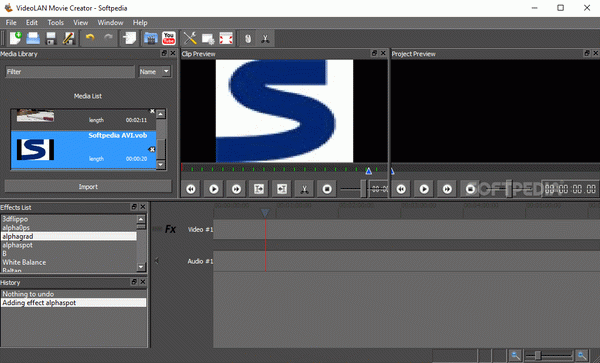Click blue marker on Clip Preview ruler
The width and height of the screenshot is (600, 363).
click(368, 171)
